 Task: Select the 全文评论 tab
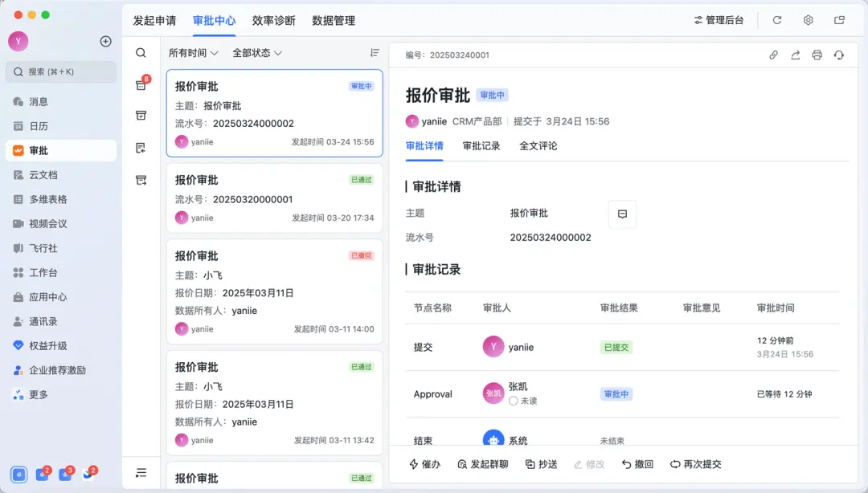[x=538, y=146]
